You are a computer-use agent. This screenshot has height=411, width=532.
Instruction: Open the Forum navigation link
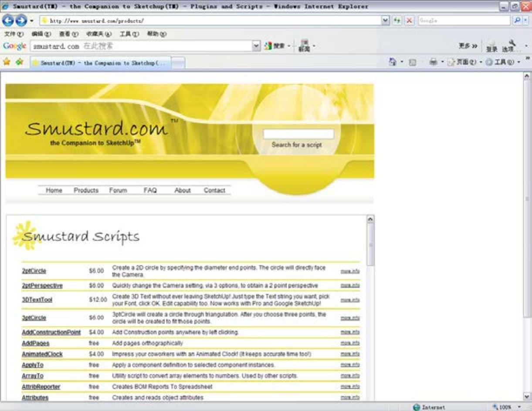click(118, 190)
